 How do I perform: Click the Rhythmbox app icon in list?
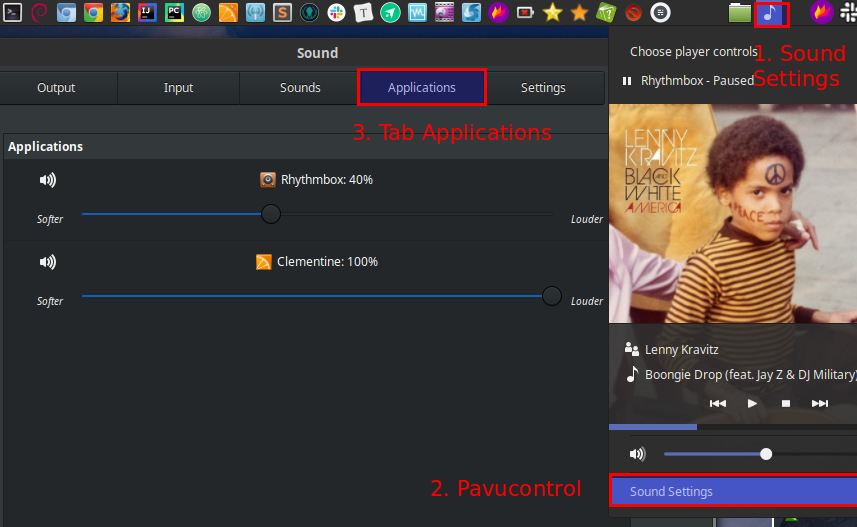(268, 179)
